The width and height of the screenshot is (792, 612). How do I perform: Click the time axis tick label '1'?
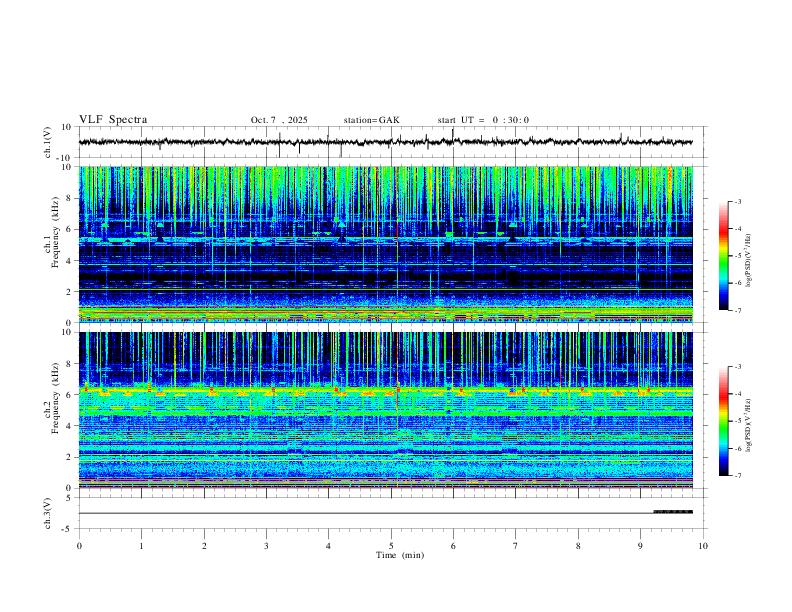pyautogui.click(x=141, y=546)
